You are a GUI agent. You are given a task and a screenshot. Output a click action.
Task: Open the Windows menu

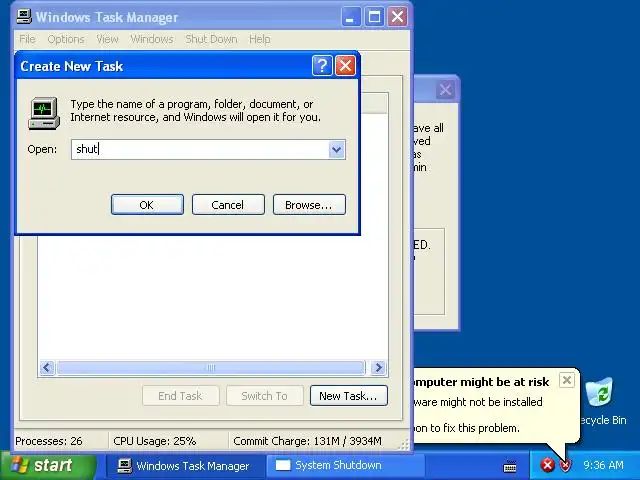click(x=152, y=39)
